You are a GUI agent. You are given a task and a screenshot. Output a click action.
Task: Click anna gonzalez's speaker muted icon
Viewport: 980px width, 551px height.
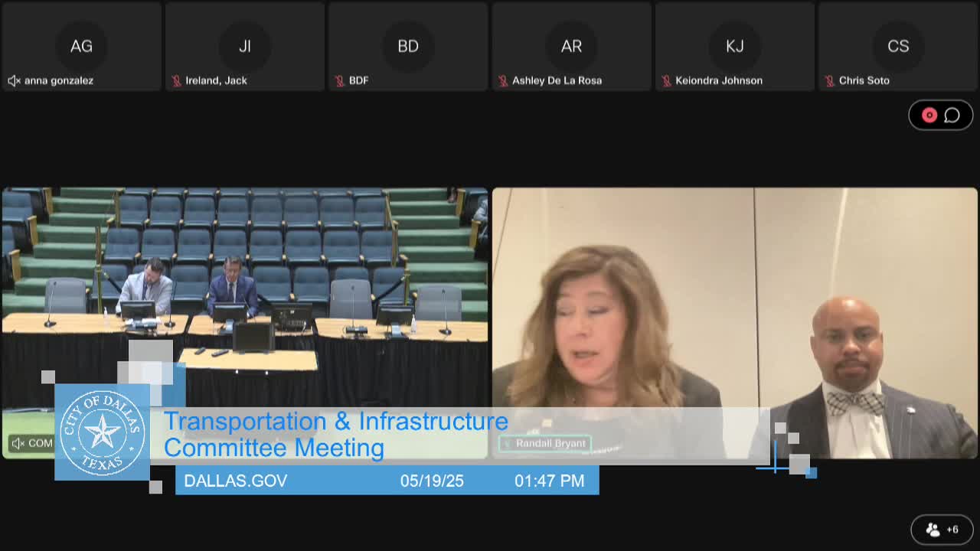pyautogui.click(x=14, y=80)
